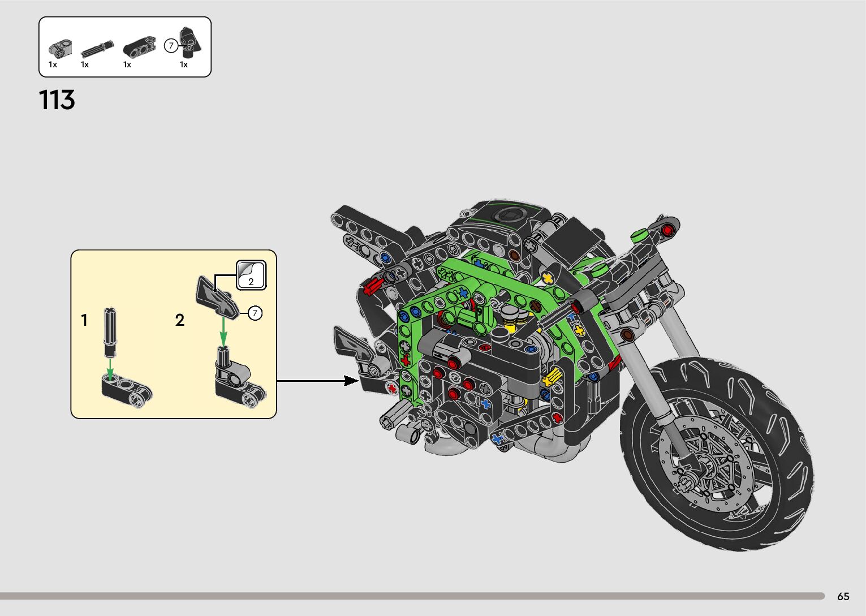Click circled 7 beside sub-step 2 sticker

point(255,313)
